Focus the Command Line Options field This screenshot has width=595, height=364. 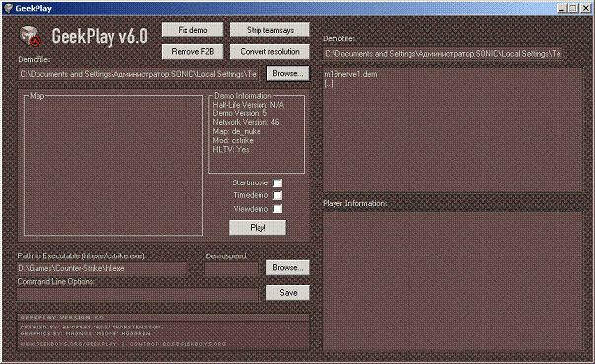coord(137,294)
